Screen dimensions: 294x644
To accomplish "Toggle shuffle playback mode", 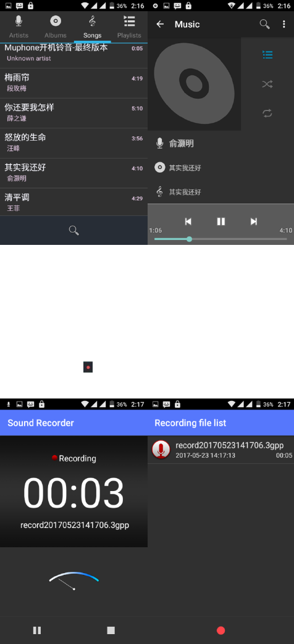I will [267, 84].
